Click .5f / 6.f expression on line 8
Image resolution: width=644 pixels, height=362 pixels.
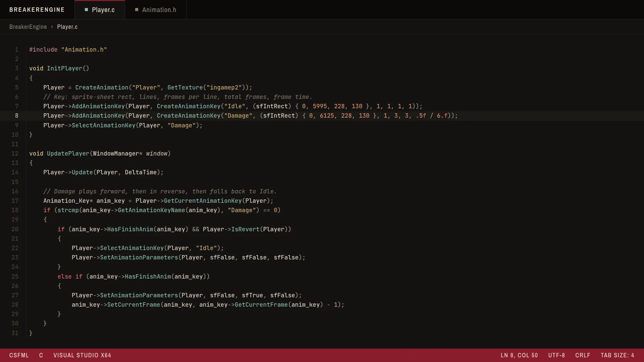432,116
